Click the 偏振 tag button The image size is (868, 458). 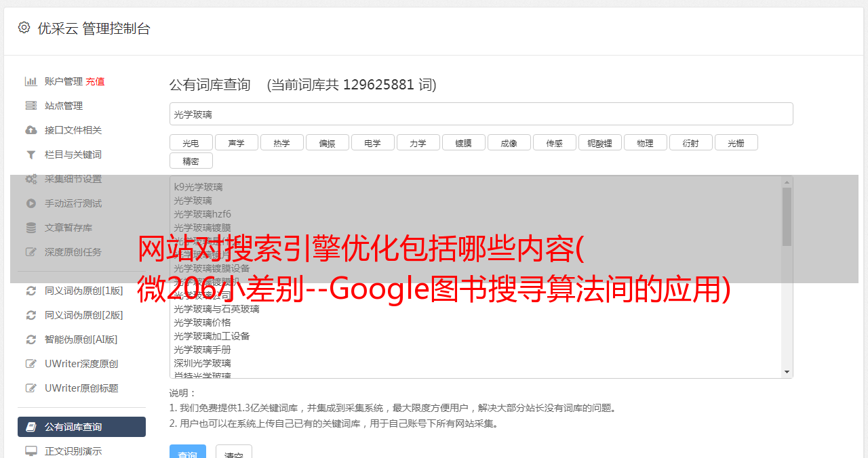point(327,142)
